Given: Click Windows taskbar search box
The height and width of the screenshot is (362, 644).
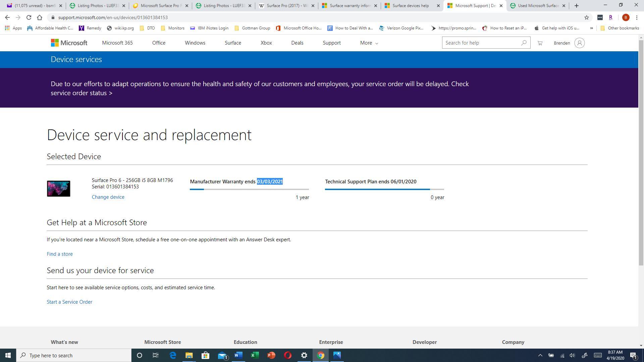Looking at the screenshot, I should click(x=74, y=355).
